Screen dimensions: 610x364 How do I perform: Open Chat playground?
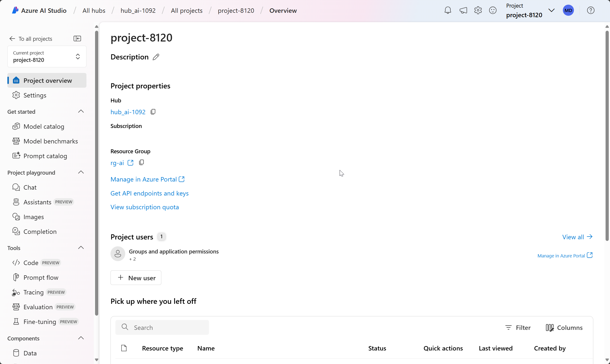[x=47, y=187]
